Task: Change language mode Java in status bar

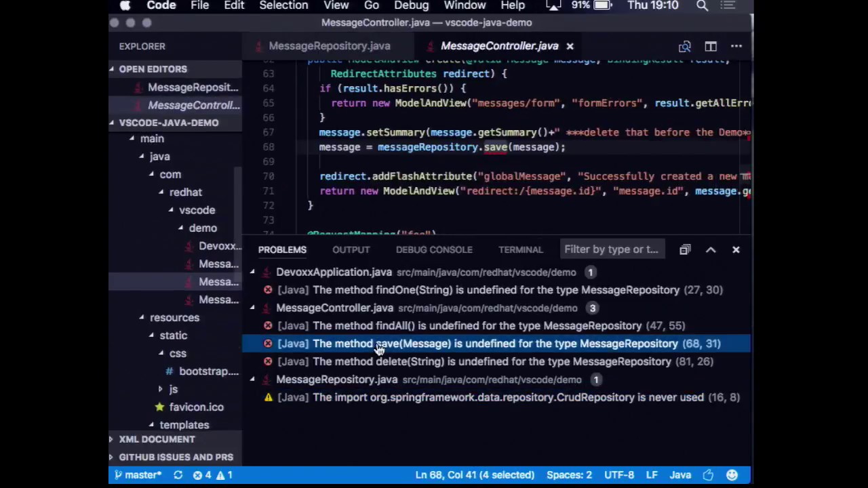Action: click(680, 475)
